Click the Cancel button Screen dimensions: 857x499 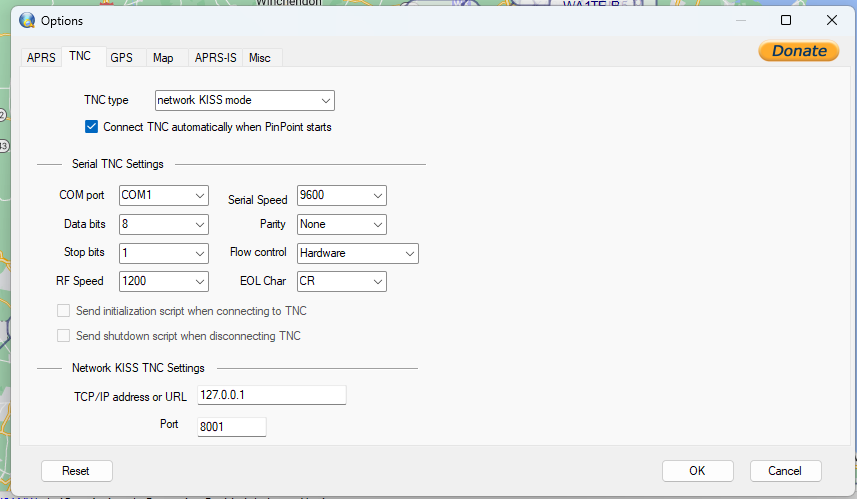785,471
